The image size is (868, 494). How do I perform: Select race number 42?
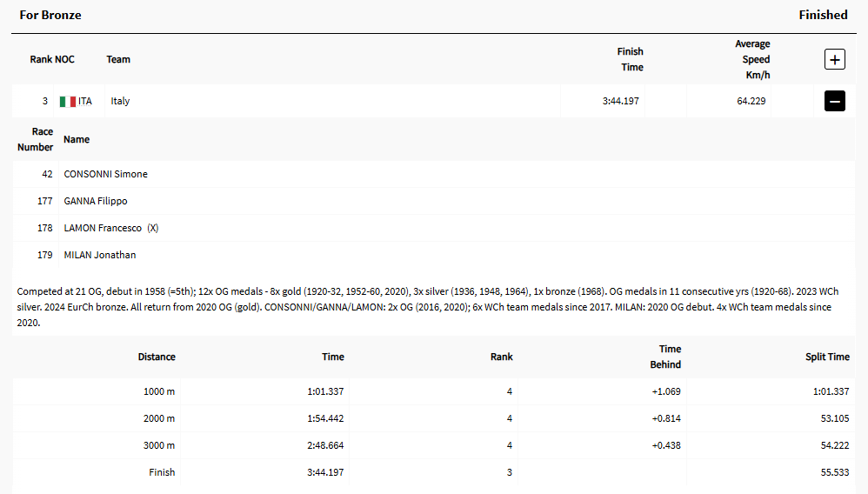[47, 174]
